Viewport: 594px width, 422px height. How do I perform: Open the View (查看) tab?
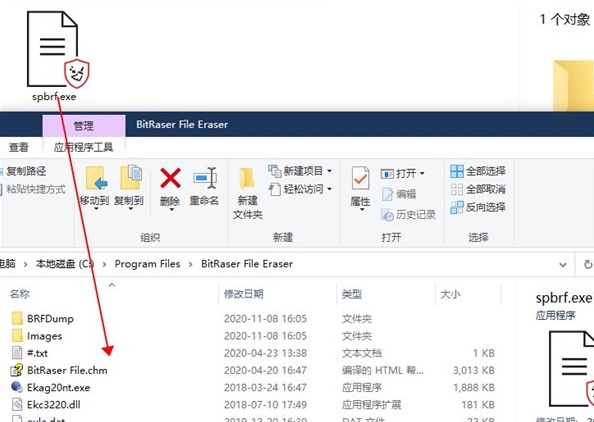click(19, 147)
